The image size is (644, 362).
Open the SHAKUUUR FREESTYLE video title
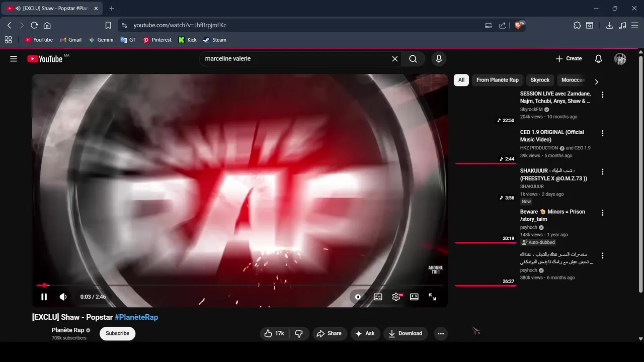[x=553, y=174]
